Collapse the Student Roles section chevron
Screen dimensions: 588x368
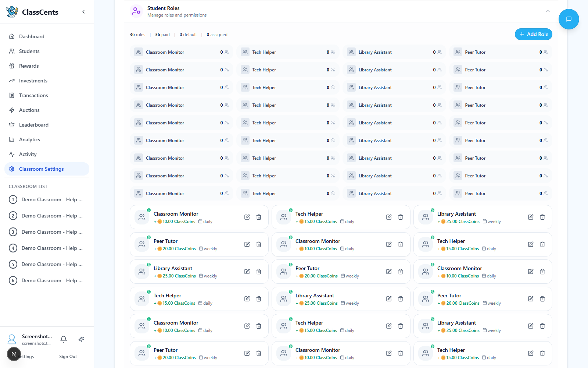click(548, 11)
